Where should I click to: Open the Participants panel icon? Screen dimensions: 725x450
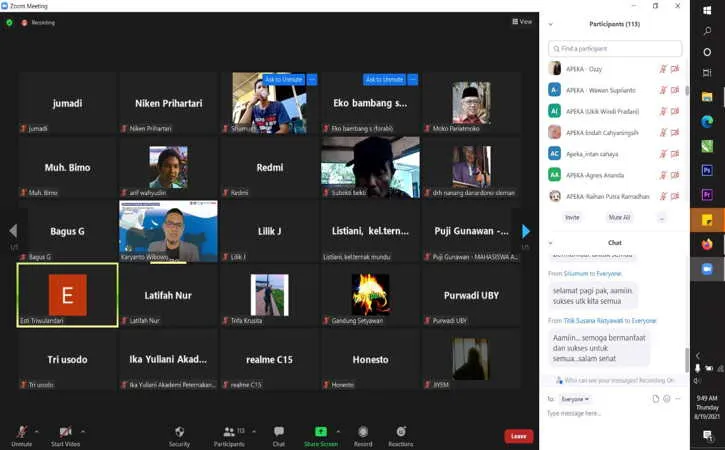click(229, 432)
